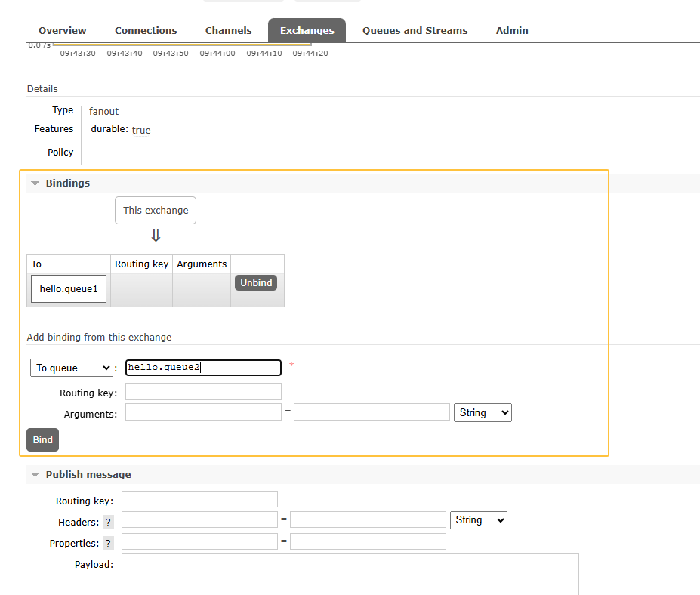The width and height of the screenshot is (700, 595).
Task: Click the Payload text area
Action: [350, 575]
